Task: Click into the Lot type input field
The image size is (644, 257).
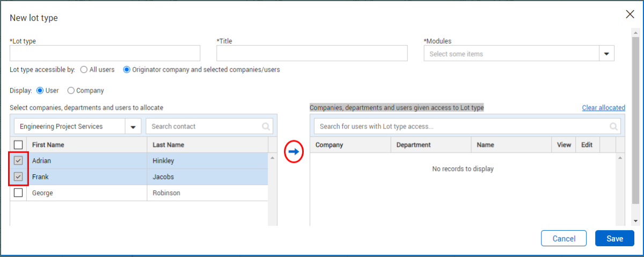Action: tap(105, 53)
